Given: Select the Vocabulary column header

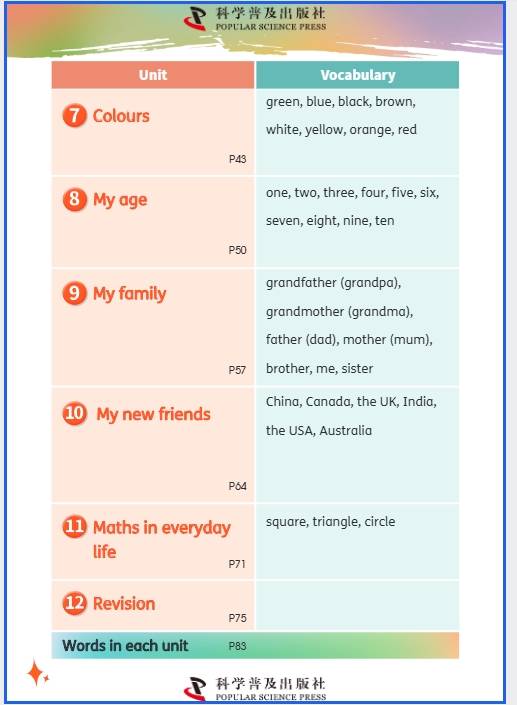Looking at the screenshot, I should (358, 75).
